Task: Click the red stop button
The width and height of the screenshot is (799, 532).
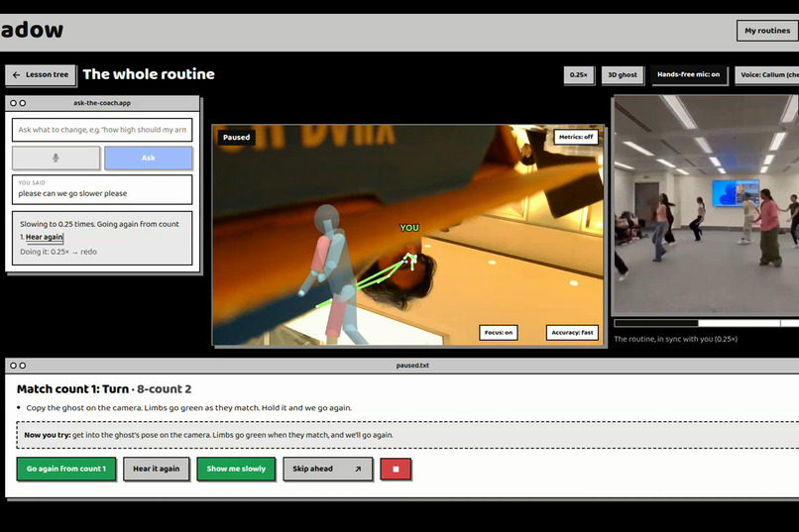Action: click(x=396, y=469)
